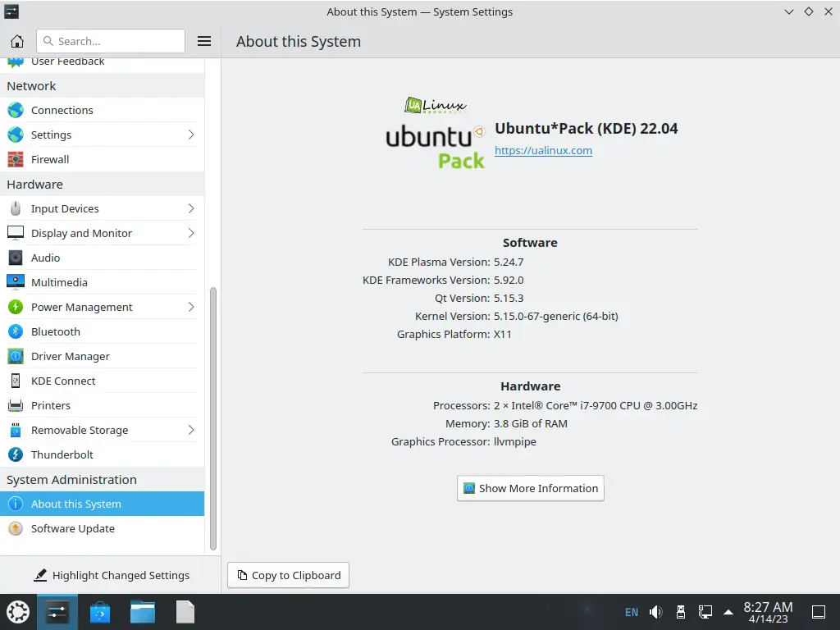This screenshot has width=840, height=630.
Task: Open the ualinux.com link
Action: coord(543,151)
